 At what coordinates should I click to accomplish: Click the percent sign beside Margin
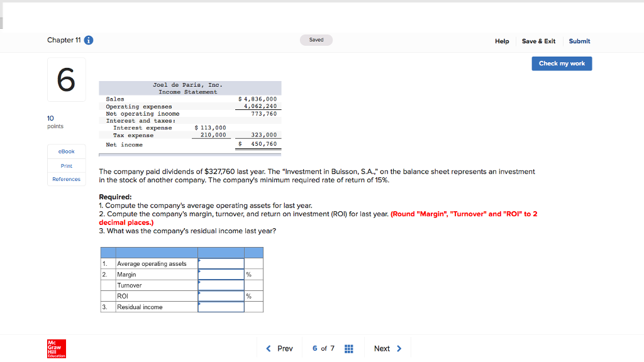click(x=248, y=275)
